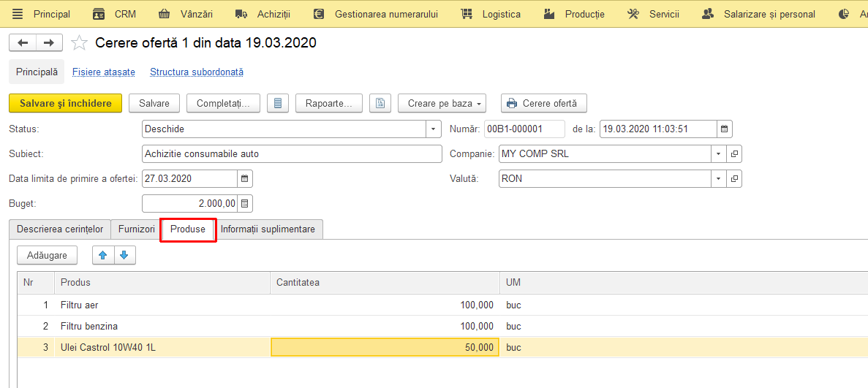Viewport: 868px width, 388px height.
Task: Open calculator for Buget field
Action: click(x=245, y=203)
